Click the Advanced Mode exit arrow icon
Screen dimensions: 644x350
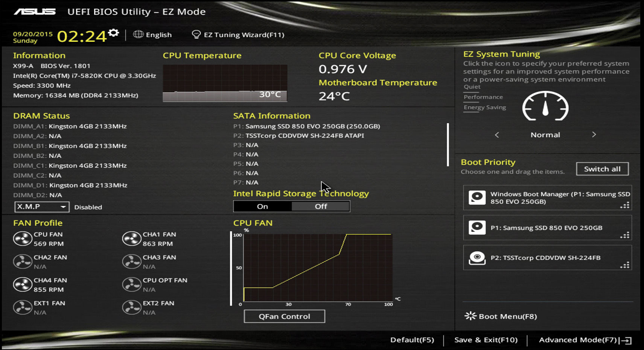[626, 340]
